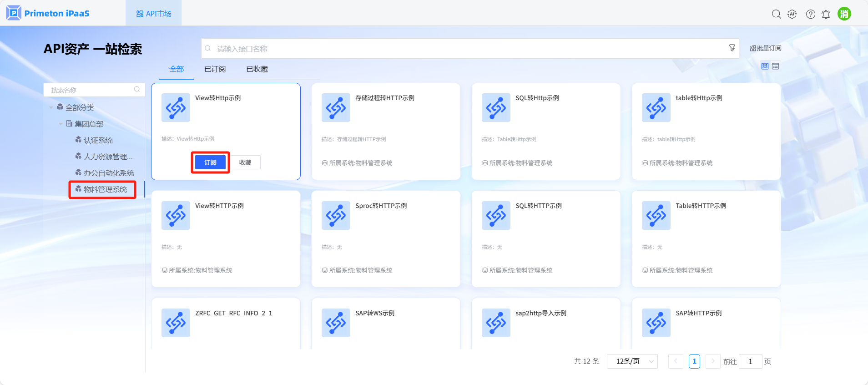Click the category search magnifier icon
Image resolution: width=868 pixels, height=385 pixels.
tap(137, 89)
